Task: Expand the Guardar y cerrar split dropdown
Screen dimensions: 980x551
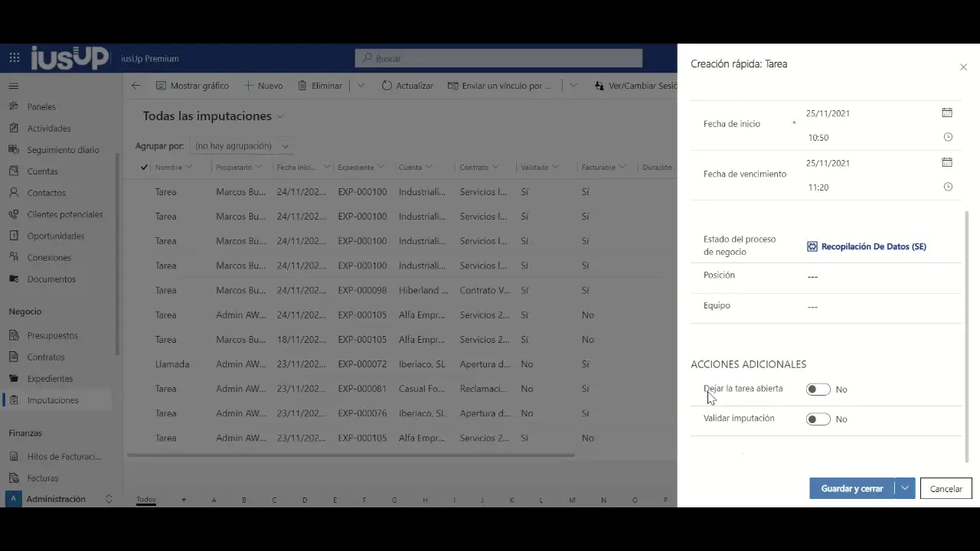Action: [905, 488]
